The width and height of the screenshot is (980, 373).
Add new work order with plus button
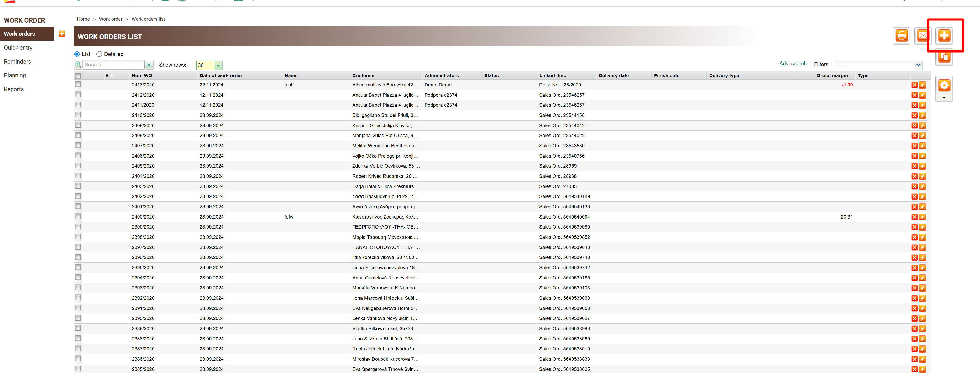[944, 36]
